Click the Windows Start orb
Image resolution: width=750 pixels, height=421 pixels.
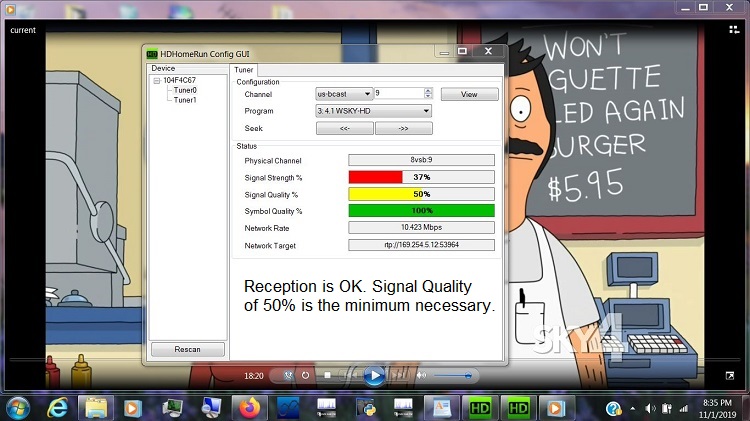18,407
